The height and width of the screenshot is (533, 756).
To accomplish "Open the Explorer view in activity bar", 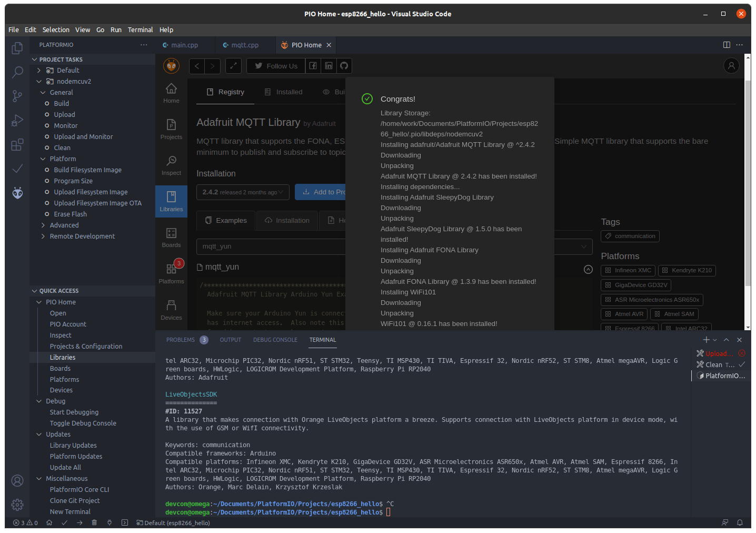I will click(x=17, y=48).
